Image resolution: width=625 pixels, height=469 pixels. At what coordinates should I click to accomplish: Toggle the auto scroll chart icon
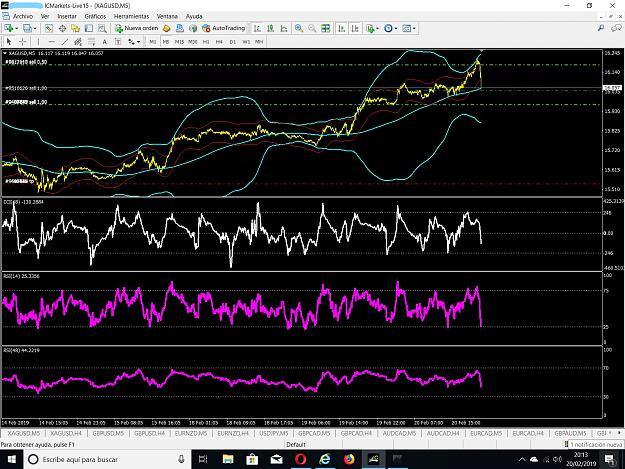(x=342, y=28)
